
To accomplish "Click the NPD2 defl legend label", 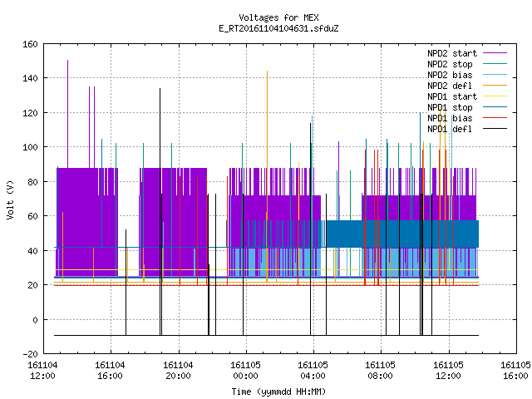I will click(450, 86).
